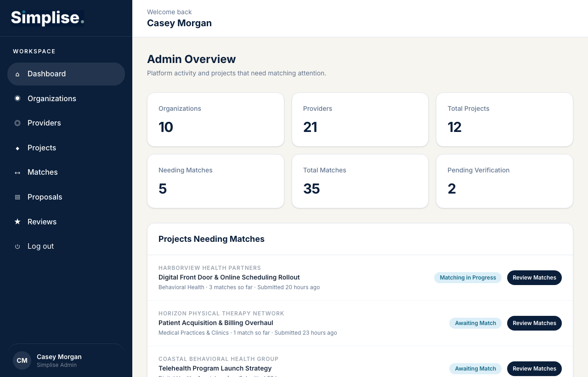Click the Proposals list icon

tap(17, 197)
